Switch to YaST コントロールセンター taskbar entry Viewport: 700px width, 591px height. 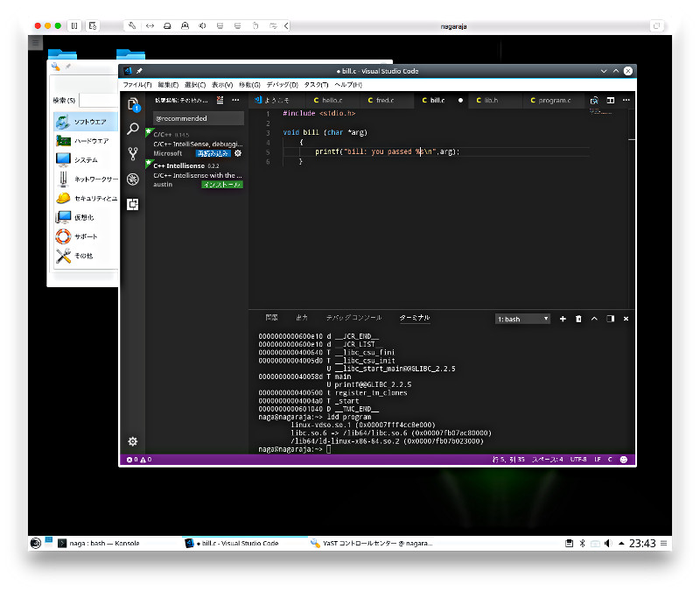pos(372,543)
